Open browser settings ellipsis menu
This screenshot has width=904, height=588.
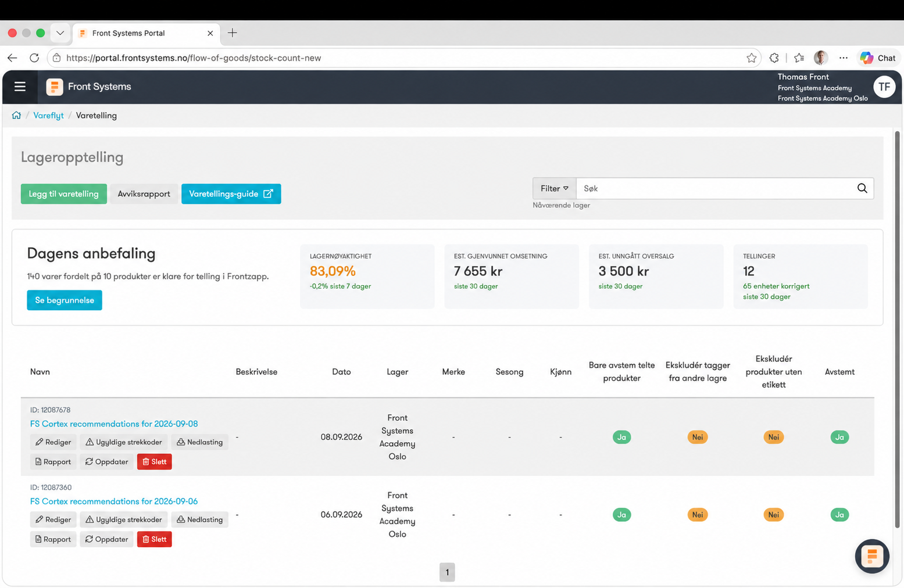point(844,58)
